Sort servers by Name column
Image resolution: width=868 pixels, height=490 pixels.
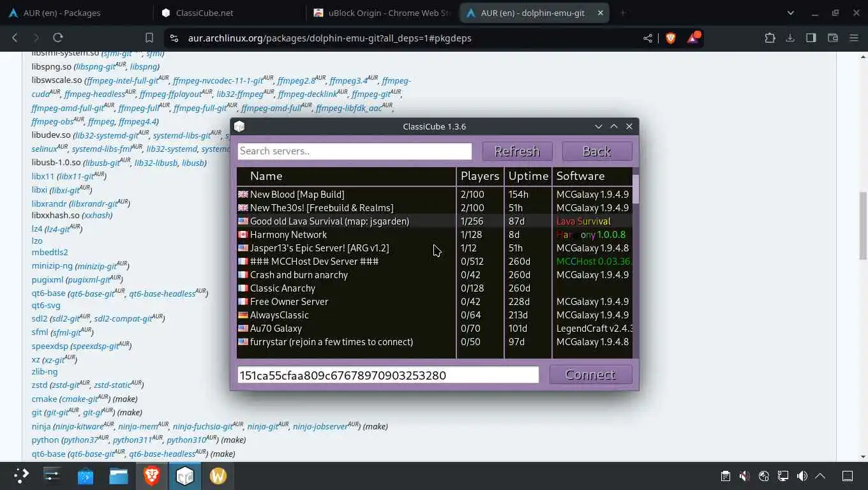click(x=346, y=176)
